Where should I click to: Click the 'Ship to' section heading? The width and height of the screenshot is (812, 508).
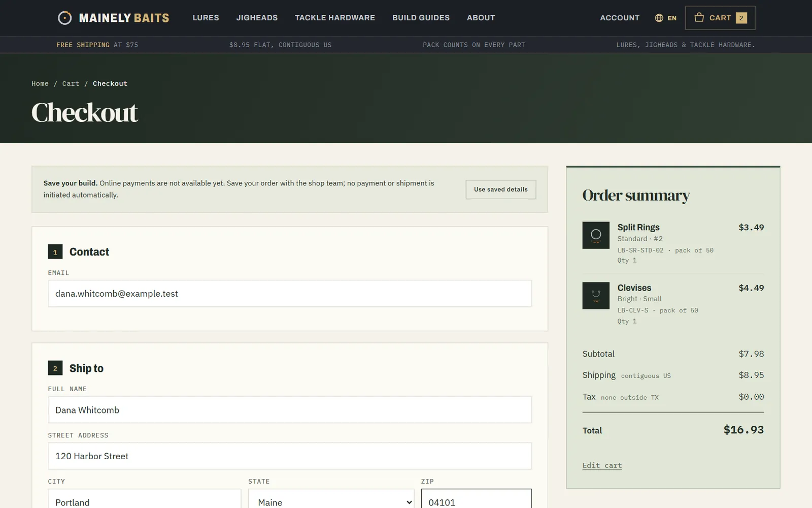86,368
